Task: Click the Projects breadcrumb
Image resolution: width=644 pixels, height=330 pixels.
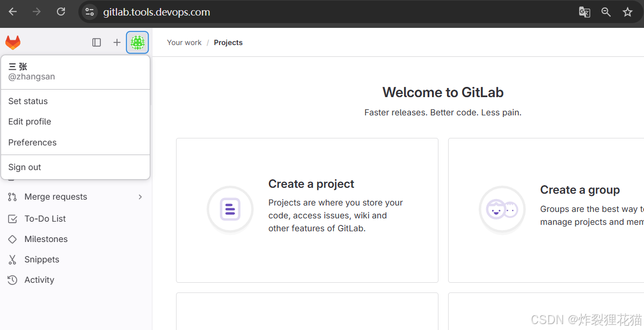Action: pyautogui.click(x=228, y=42)
